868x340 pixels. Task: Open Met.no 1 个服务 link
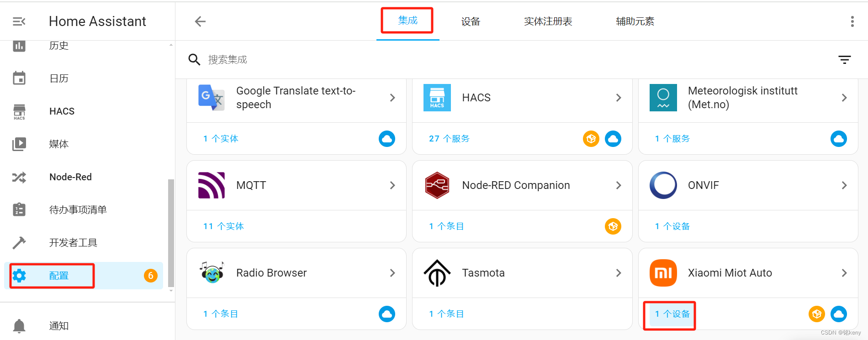point(672,139)
